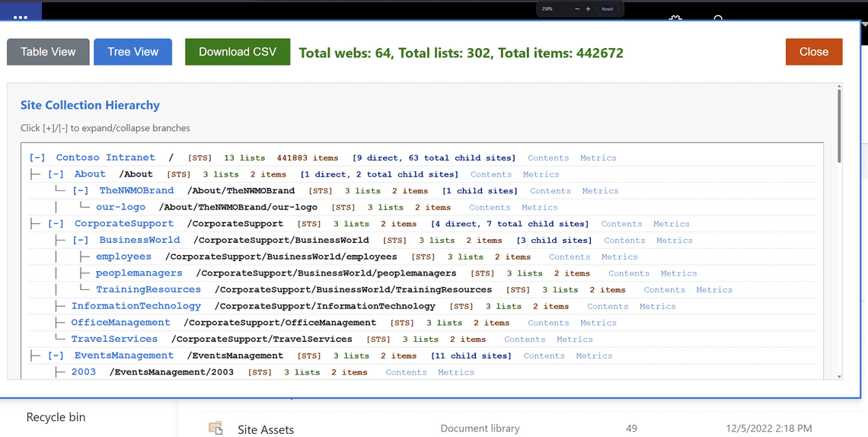Open Metrics for the /About row
Viewport: 868px width, 437px height.
[541, 175]
